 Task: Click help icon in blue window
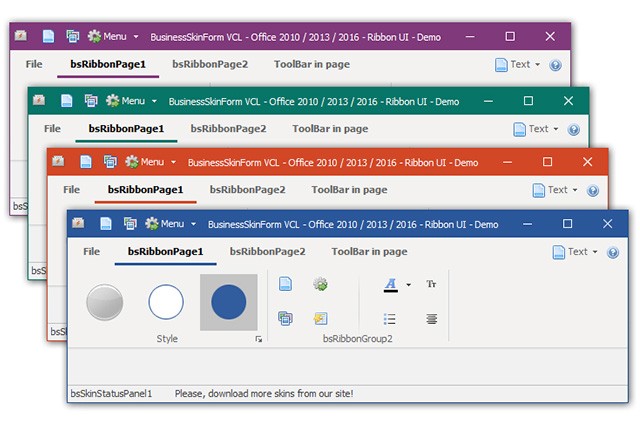tap(613, 253)
